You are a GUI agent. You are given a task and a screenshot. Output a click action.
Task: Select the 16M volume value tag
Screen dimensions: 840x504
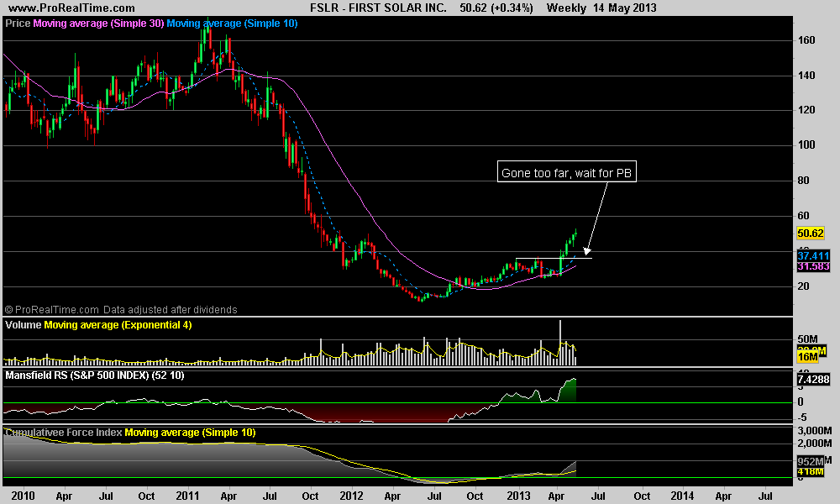click(x=807, y=357)
